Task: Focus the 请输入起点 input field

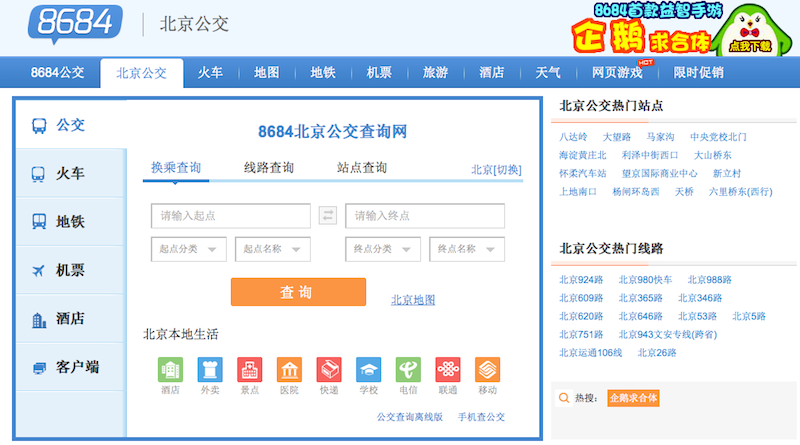Action: coord(231,216)
